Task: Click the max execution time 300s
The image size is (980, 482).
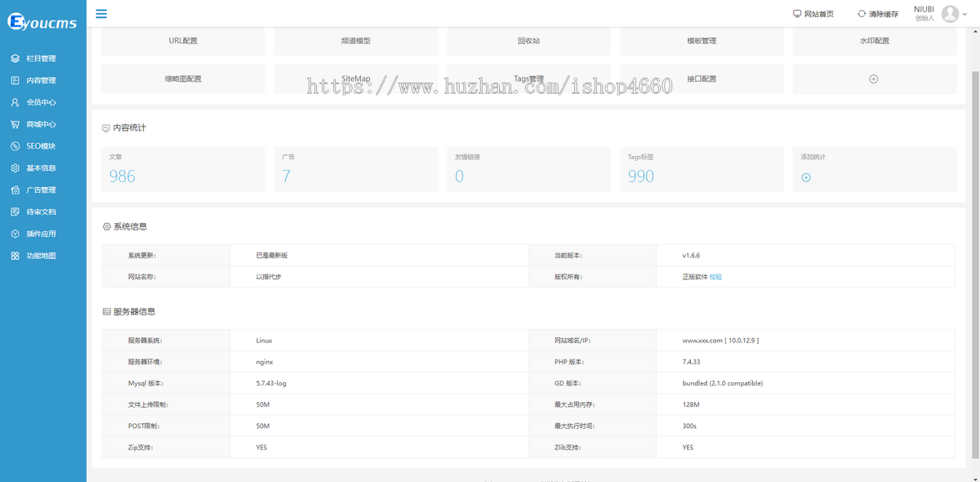Action: click(690, 426)
